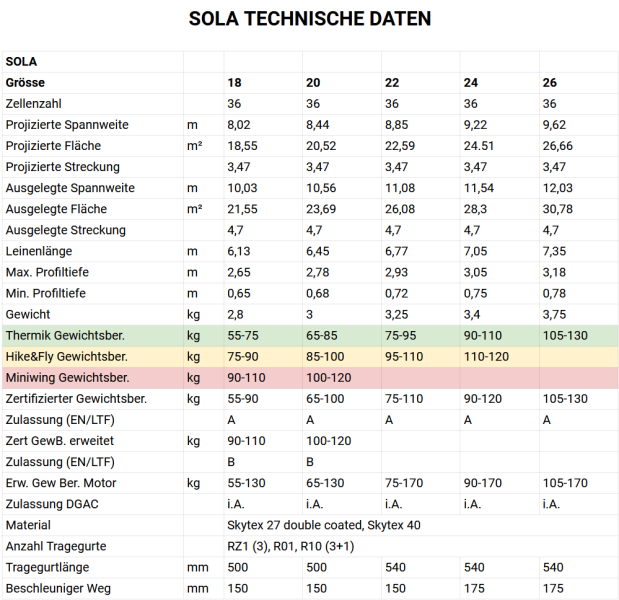Select Beschleuniger Weg value '175' under size 24
The width and height of the screenshot is (619, 600).
[x=474, y=588]
